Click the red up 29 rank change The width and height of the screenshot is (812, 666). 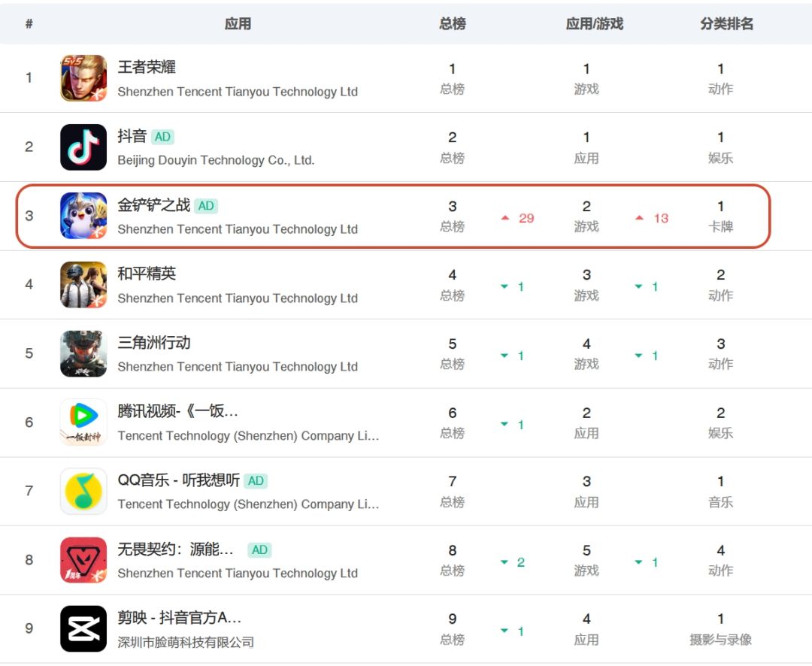(518, 218)
